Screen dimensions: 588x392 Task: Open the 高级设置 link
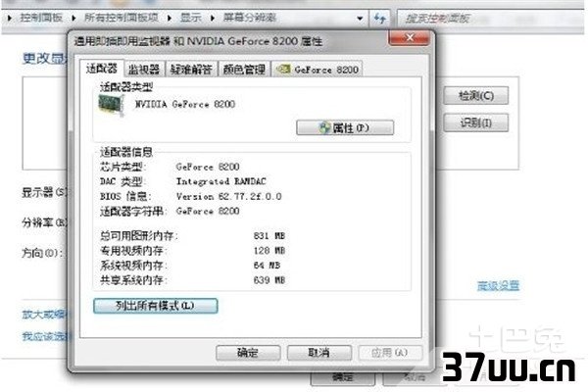[498, 286]
